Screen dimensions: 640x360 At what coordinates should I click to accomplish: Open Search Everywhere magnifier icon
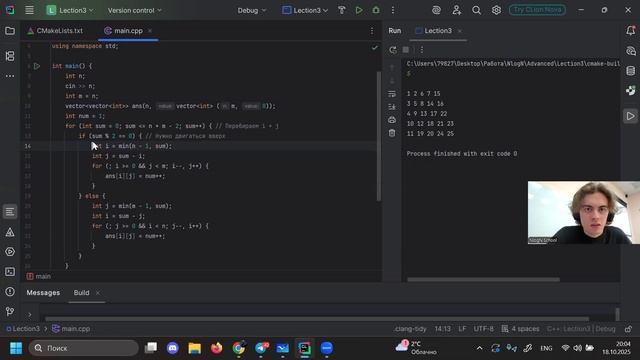(x=476, y=10)
